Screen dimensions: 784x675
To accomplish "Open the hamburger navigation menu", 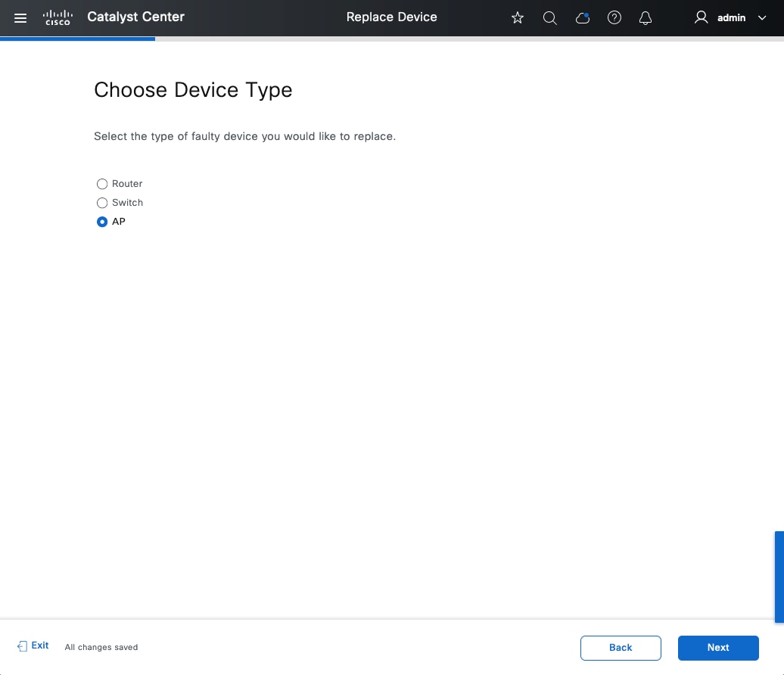I will click(x=20, y=17).
